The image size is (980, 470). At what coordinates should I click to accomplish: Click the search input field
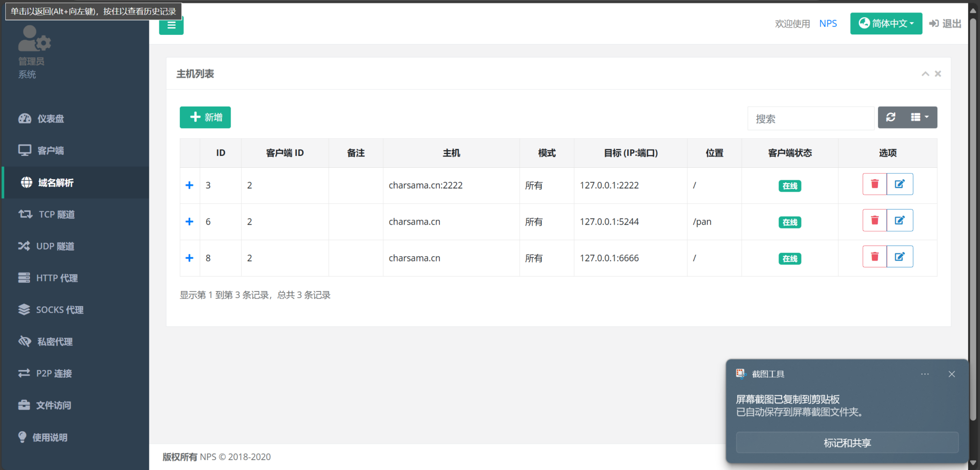[x=811, y=118]
